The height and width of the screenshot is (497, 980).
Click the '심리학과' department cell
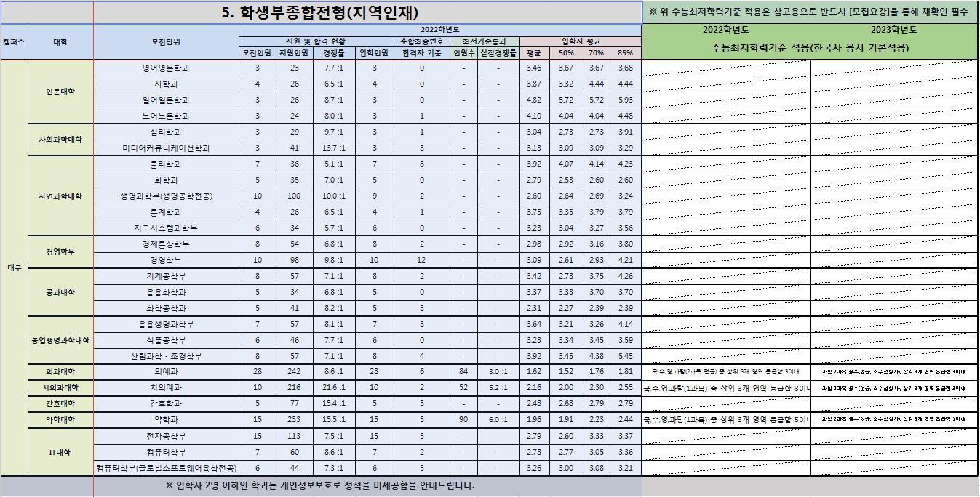[x=166, y=132]
